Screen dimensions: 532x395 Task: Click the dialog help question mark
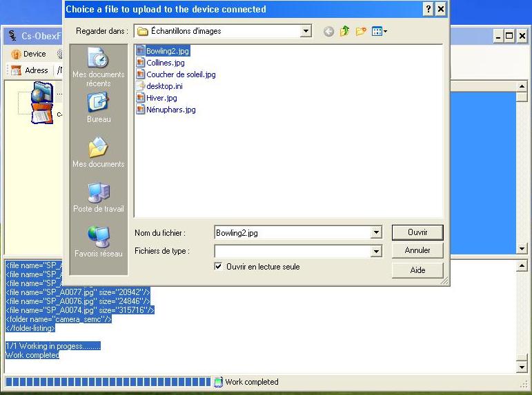[428, 9]
